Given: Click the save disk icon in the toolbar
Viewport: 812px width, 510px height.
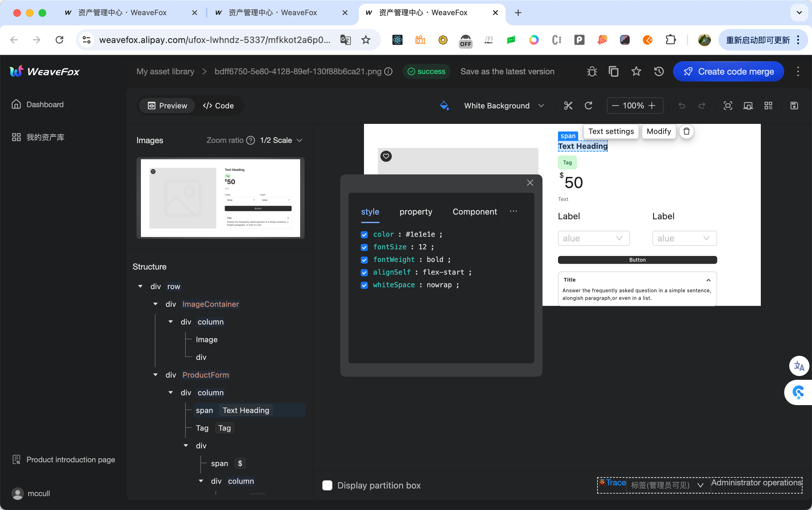Looking at the screenshot, I should 794,106.
